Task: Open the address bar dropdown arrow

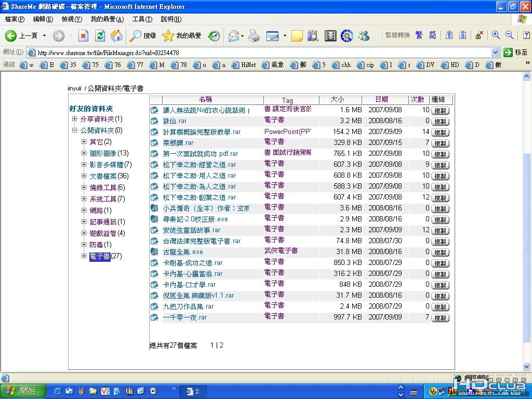Action: pyautogui.click(x=495, y=52)
